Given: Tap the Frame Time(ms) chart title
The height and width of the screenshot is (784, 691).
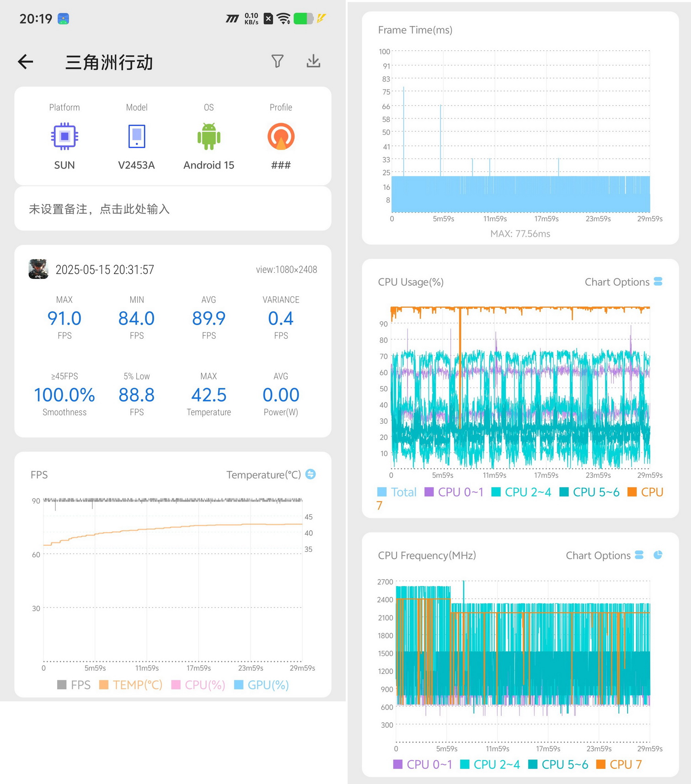Looking at the screenshot, I should (415, 30).
